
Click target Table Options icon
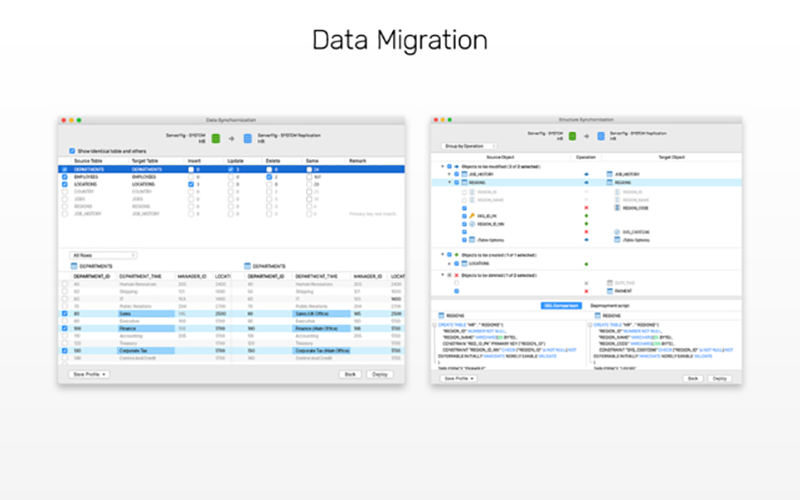pyautogui.click(x=617, y=240)
